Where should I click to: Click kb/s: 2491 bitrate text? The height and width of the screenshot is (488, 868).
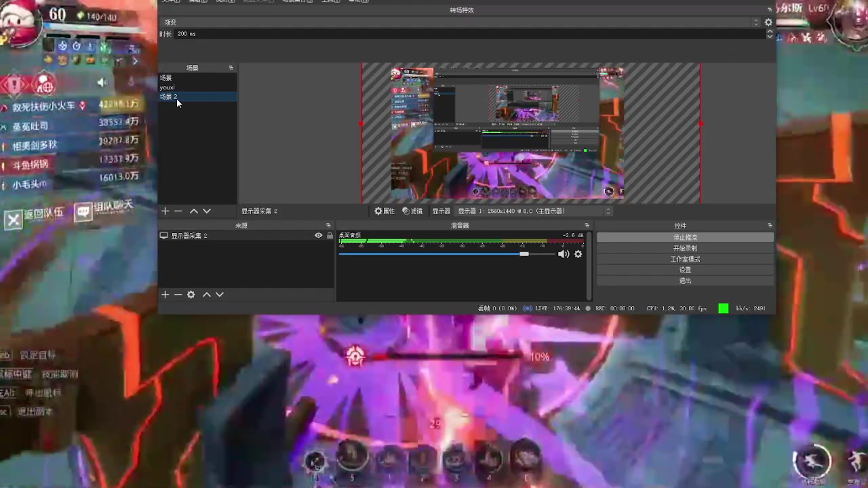click(751, 308)
